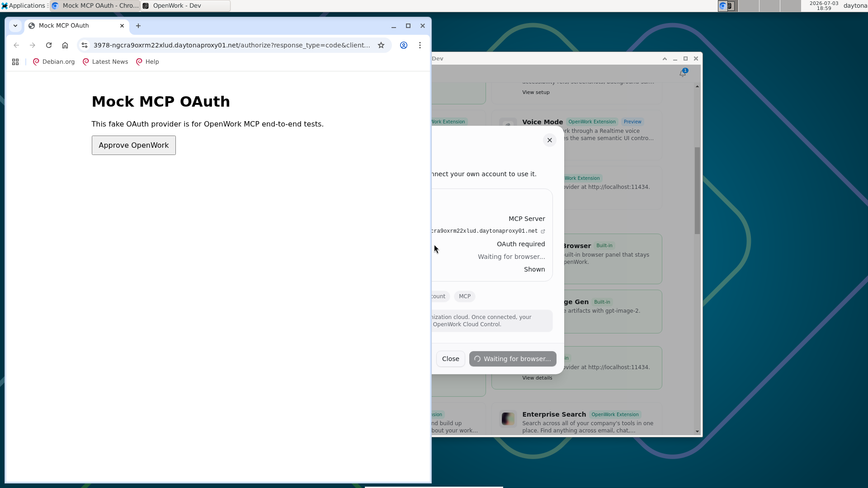
Task: Roll up the OpenWork window with caret
Action: click(665, 59)
